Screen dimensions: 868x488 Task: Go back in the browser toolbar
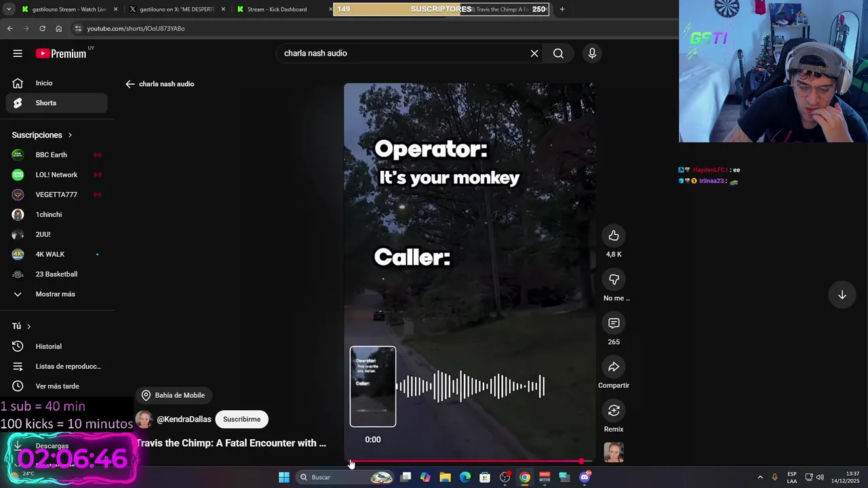[9, 28]
